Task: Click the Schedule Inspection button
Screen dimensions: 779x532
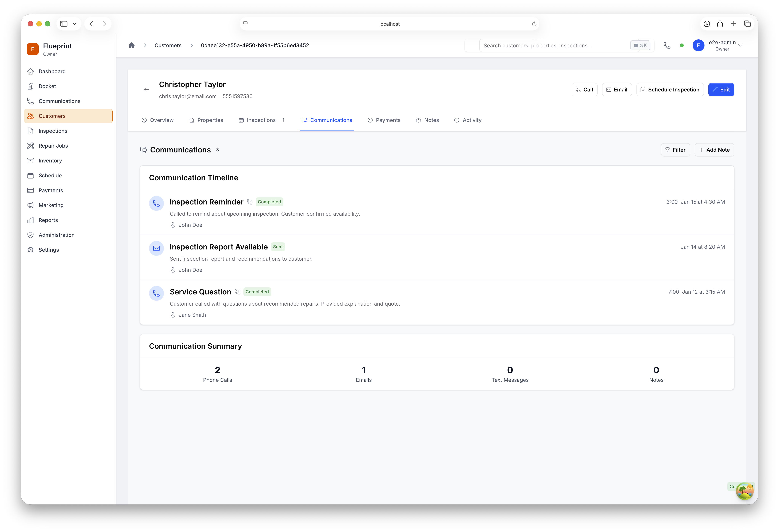Action: [x=670, y=90]
